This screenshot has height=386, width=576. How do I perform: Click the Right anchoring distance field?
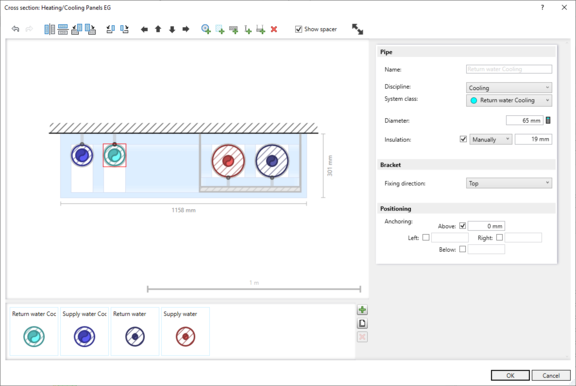pos(523,237)
